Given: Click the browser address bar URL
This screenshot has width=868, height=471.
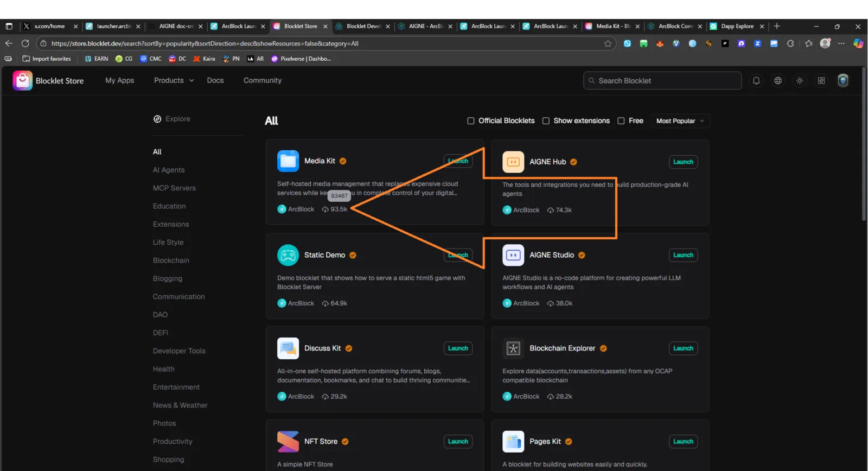Looking at the screenshot, I should coord(205,43).
